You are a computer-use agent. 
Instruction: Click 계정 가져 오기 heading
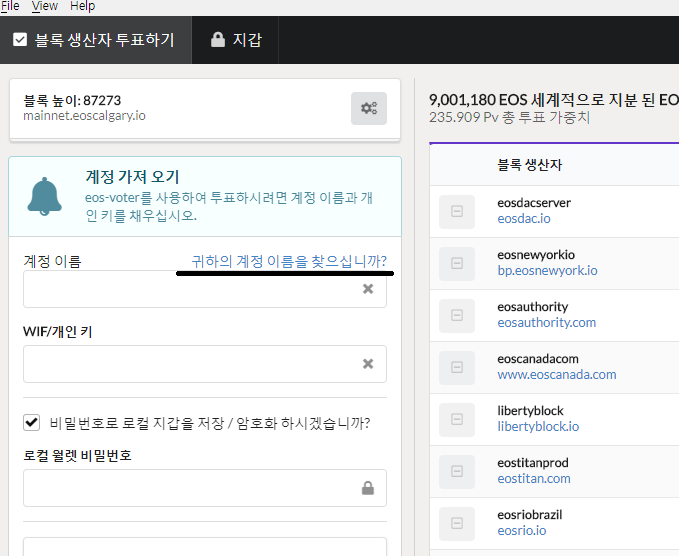(x=132, y=177)
